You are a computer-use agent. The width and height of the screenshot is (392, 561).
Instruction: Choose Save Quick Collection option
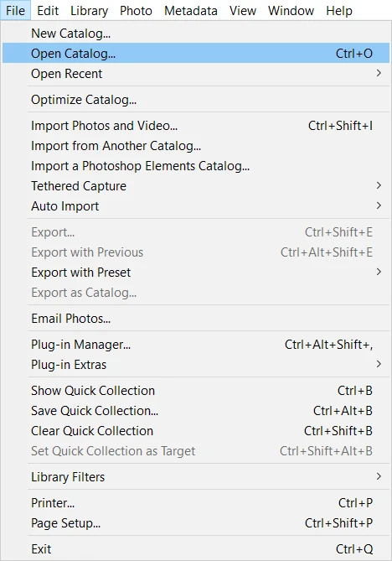(196, 410)
